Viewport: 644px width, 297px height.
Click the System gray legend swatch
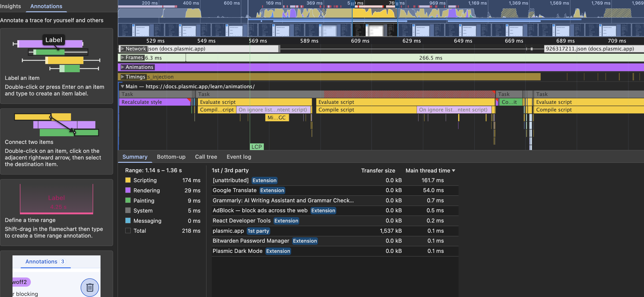pyautogui.click(x=128, y=211)
